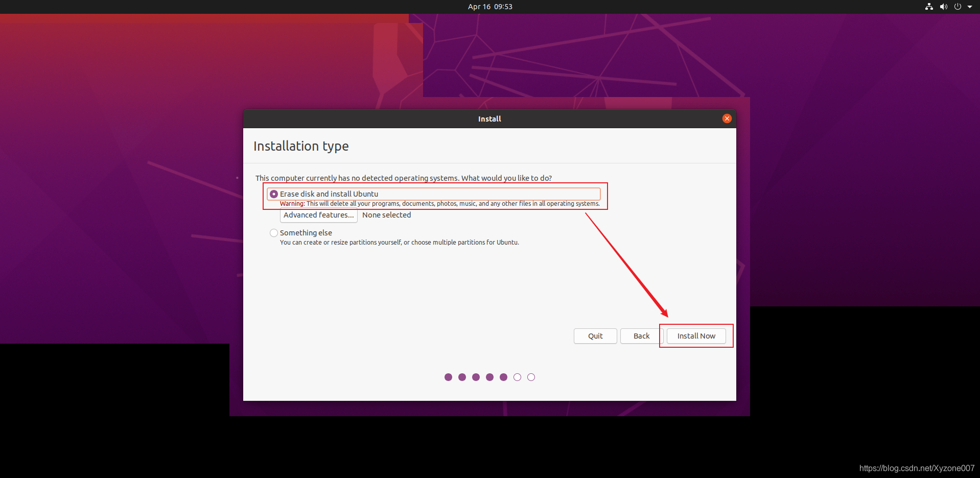Click the power icon in top bar
This screenshot has width=980, height=478.
958,7
